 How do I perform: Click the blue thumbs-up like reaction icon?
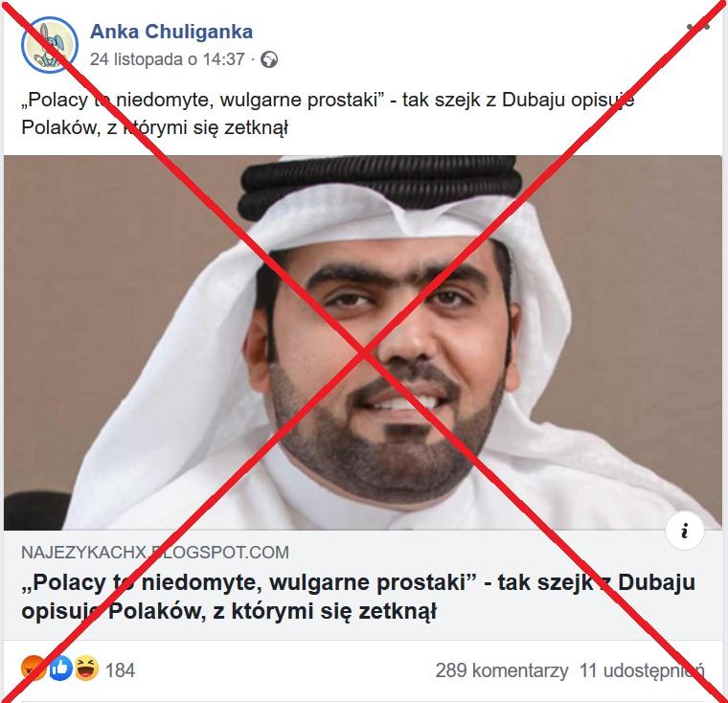[60, 669]
